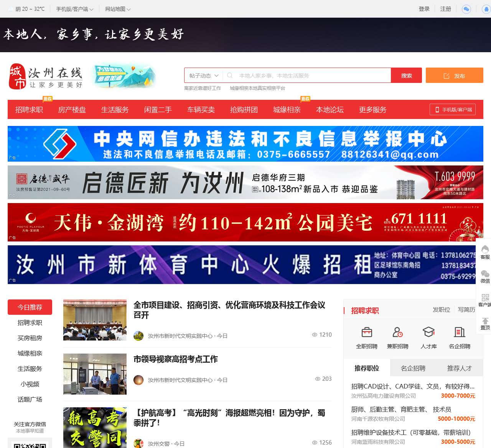Open 闲置二手 navigation item

point(158,110)
